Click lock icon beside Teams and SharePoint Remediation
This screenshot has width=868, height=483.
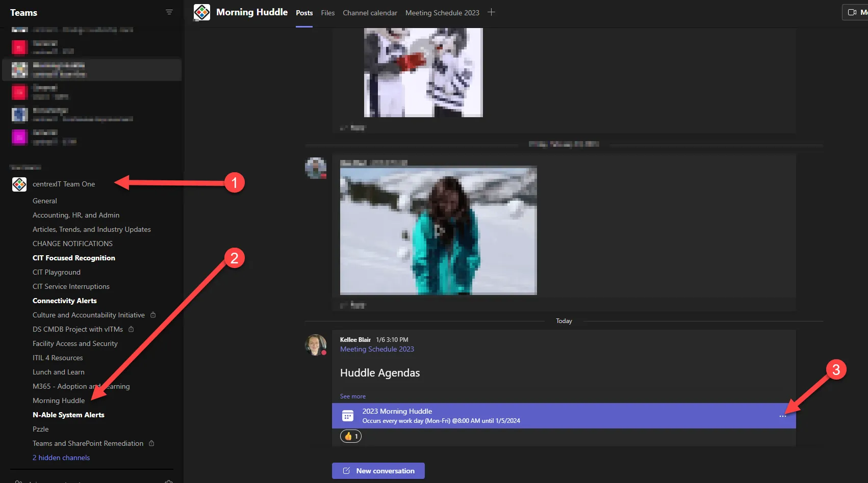[151, 443]
